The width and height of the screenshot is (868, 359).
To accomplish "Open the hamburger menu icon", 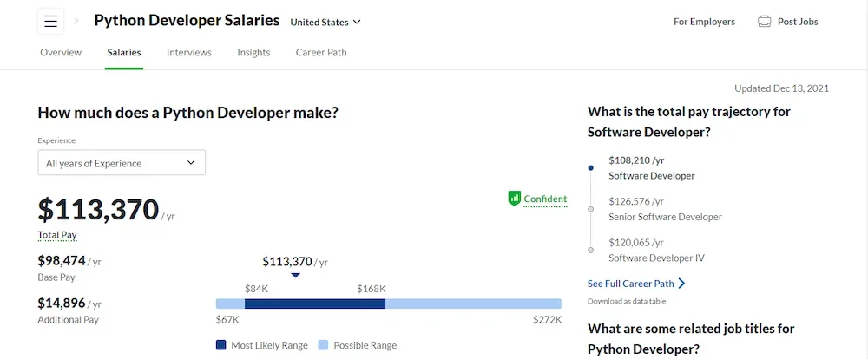I will (x=50, y=22).
